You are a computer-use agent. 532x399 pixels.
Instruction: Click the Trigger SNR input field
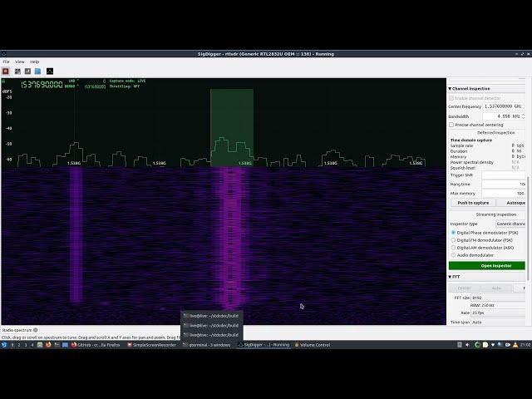click(x=504, y=175)
